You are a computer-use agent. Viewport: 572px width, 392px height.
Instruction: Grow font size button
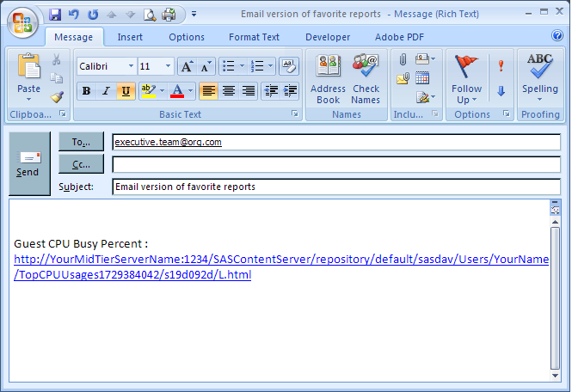click(188, 66)
